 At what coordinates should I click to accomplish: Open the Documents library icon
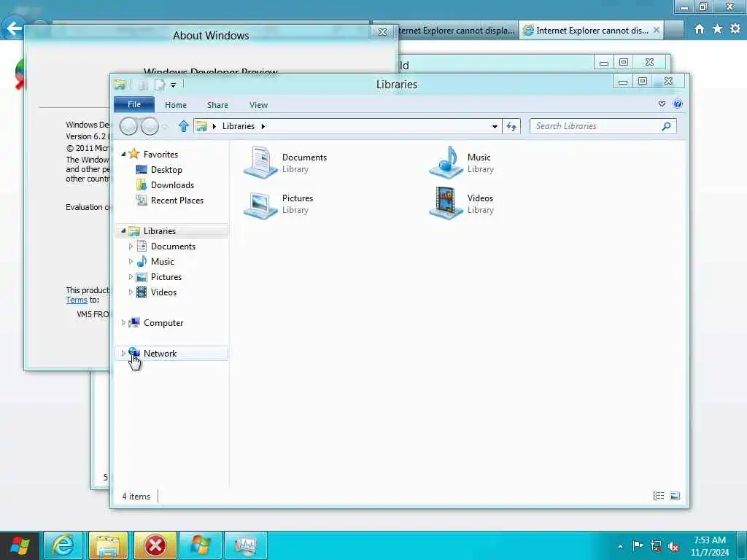[260, 163]
